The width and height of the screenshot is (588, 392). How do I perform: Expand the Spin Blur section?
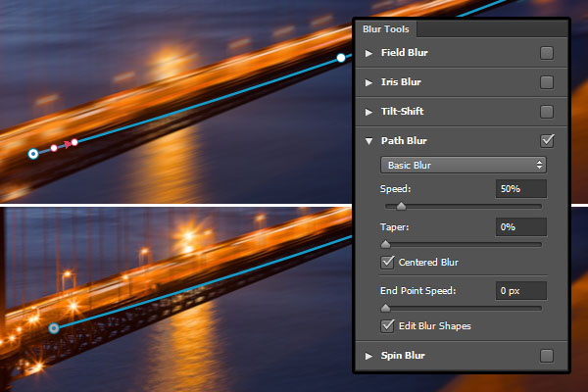click(369, 356)
